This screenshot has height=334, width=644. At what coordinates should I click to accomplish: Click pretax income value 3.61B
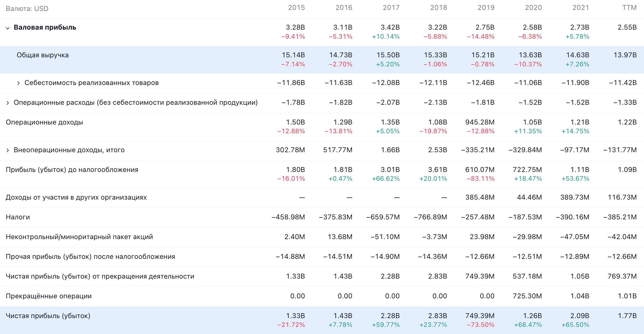[438, 170]
